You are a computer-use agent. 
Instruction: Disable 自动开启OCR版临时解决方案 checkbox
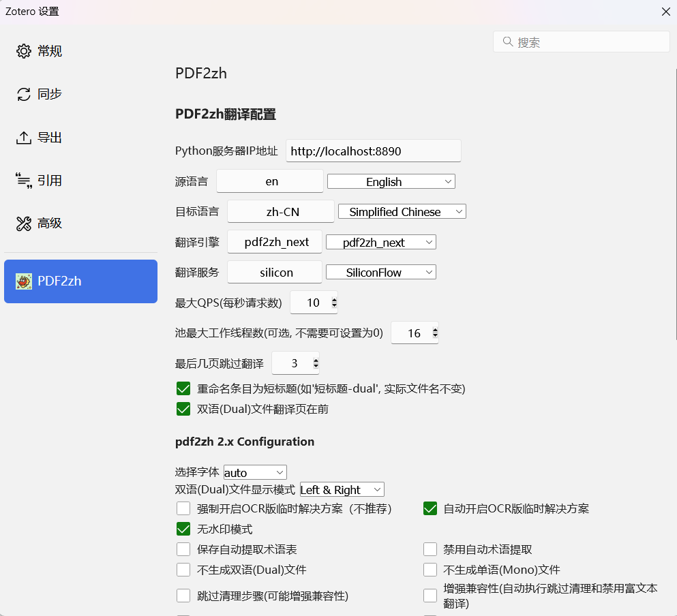click(x=430, y=508)
